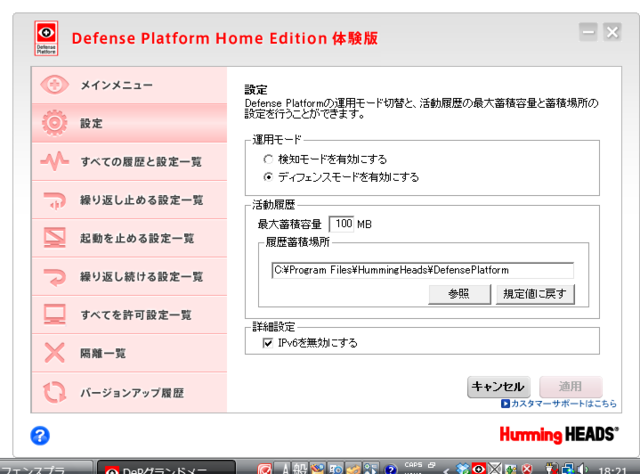Screen dimensions: 640x474
Task: Minimize the Defense Platform window
Action: [588, 32]
